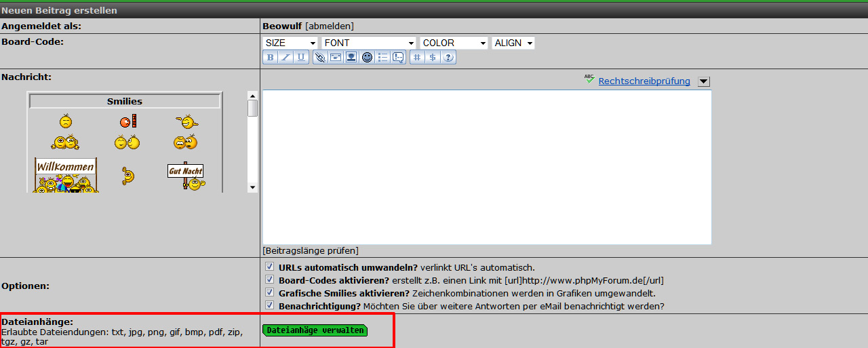Toggle underline formatting in the Board-Code toolbar

tap(300, 58)
